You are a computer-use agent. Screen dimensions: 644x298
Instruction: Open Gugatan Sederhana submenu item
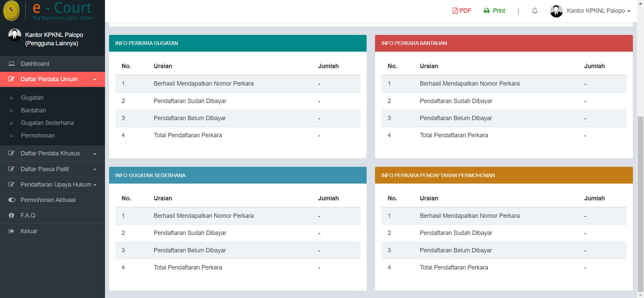pyautogui.click(x=47, y=123)
